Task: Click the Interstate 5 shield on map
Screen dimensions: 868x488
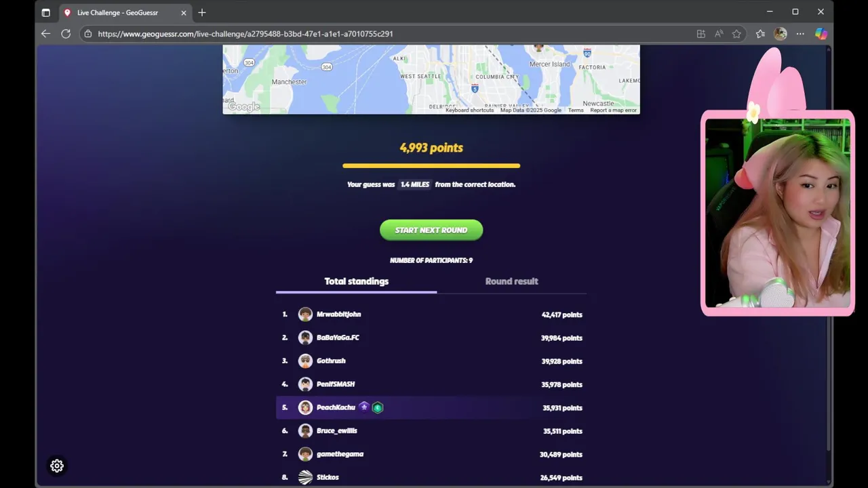Action: 475,88
